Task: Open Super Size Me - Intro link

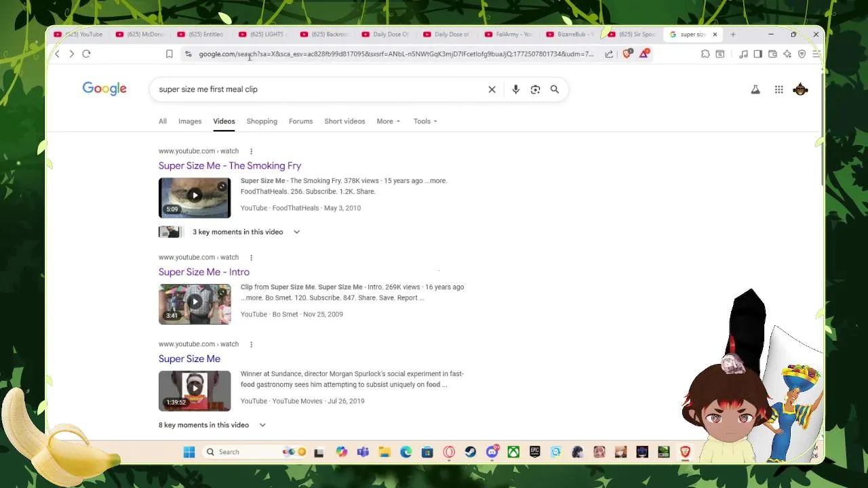Action: 204,272
